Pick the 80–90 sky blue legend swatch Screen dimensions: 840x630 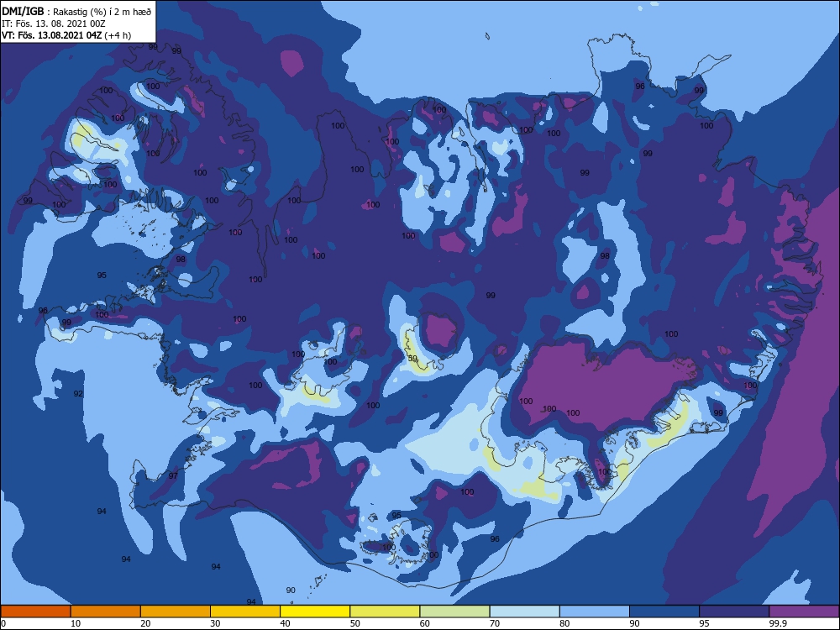click(595, 612)
